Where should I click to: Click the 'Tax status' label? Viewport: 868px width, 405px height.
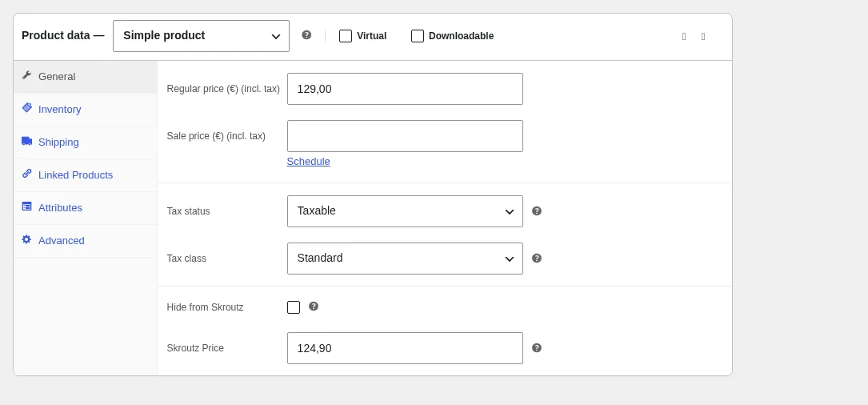(188, 211)
